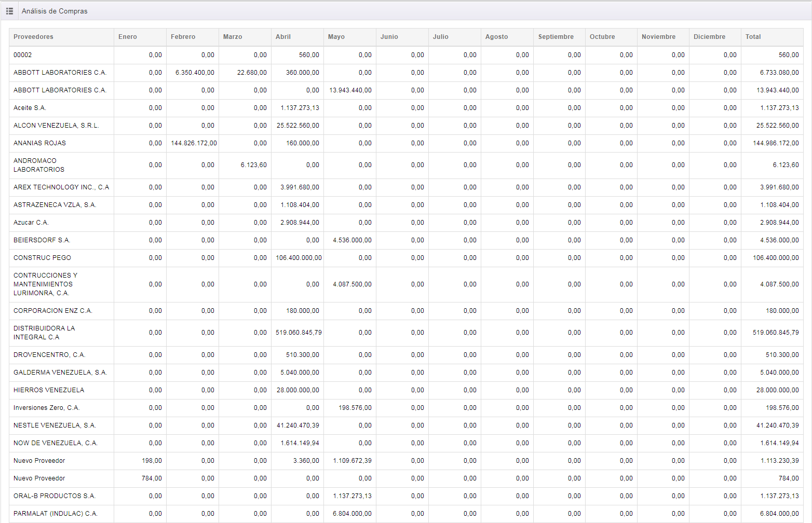Screen dimensions: 812x523
Task: Click Abril value 560,00 in row 00002
Action: [309, 55]
